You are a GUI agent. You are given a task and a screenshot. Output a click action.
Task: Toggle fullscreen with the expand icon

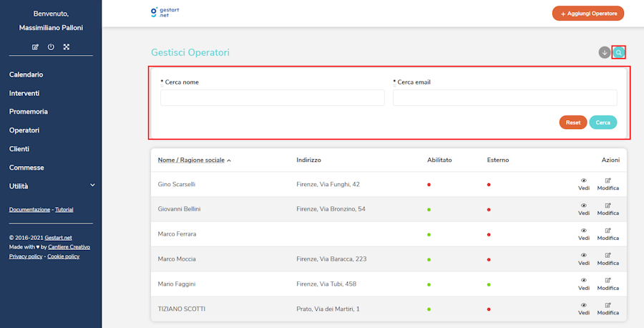[67, 47]
